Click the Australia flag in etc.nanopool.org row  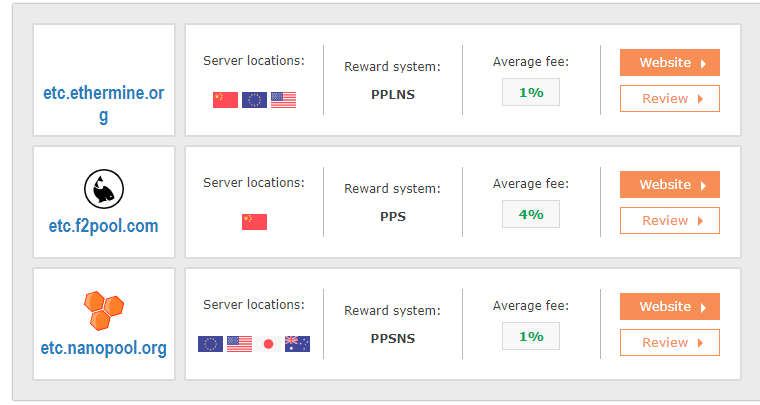coord(298,344)
